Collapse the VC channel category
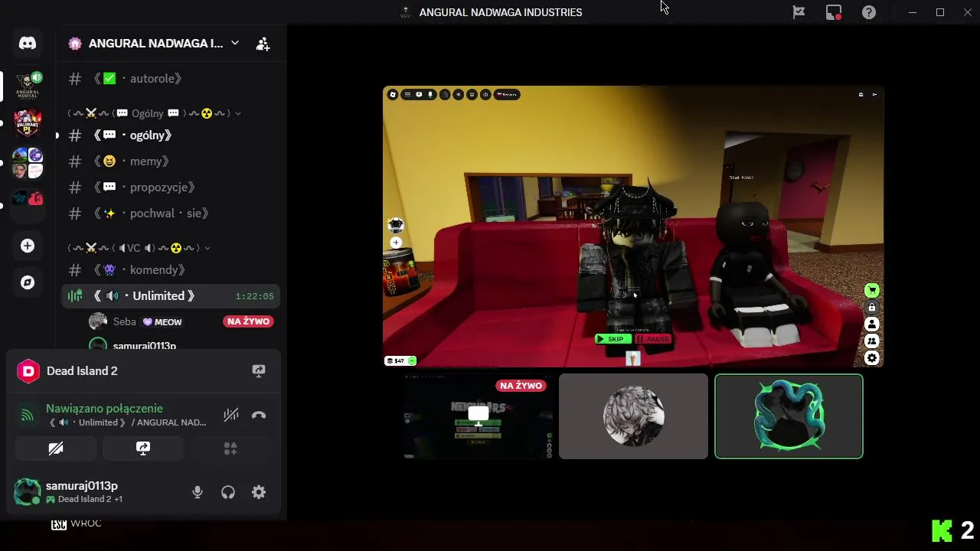 (x=139, y=248)
